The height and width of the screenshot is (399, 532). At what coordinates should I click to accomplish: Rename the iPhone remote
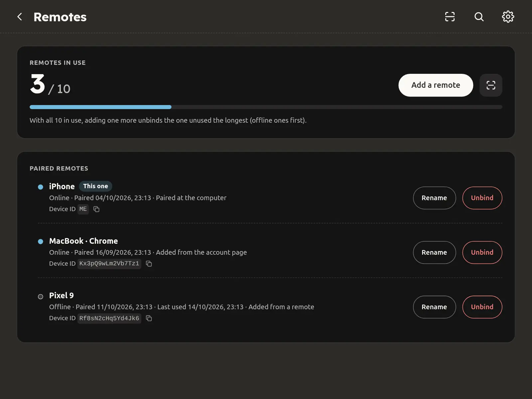(x=434, y=198)
